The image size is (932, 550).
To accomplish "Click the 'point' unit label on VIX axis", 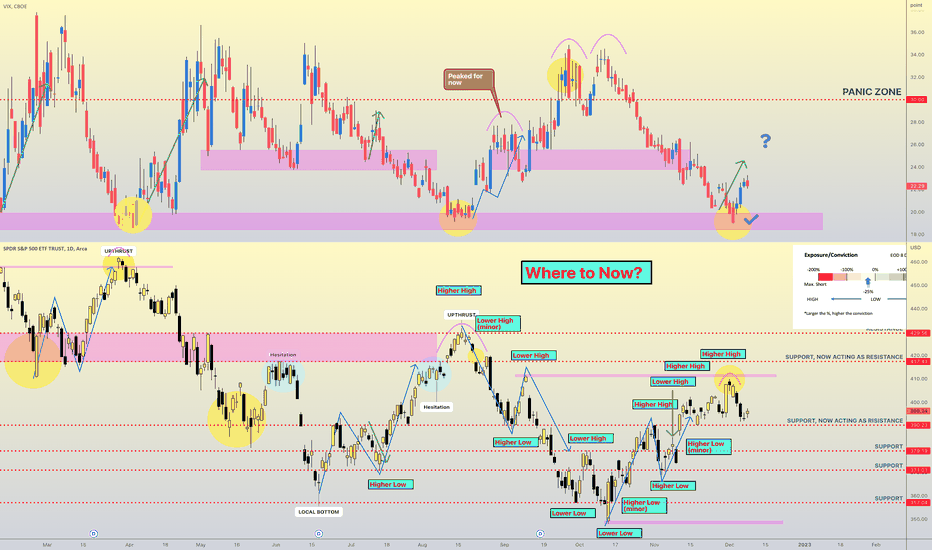I will [x=916, y=5].
